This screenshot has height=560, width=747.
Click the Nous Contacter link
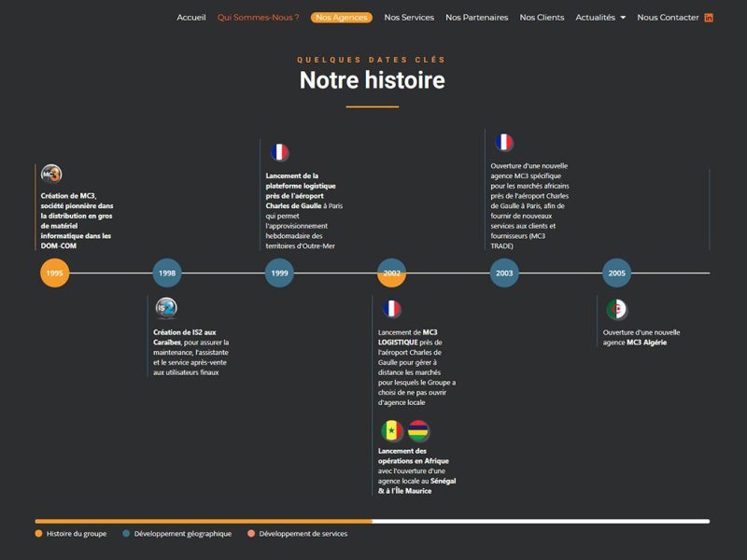[668, 18]
